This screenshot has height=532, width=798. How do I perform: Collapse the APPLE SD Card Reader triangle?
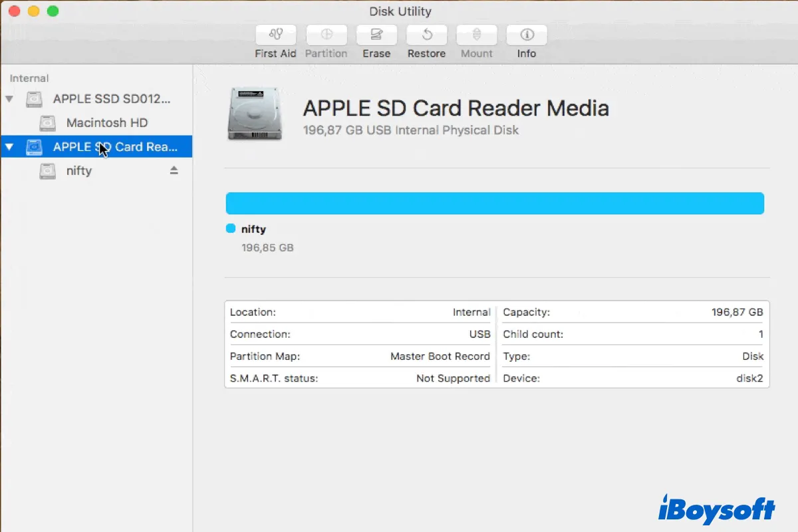(x=9, y=147)
